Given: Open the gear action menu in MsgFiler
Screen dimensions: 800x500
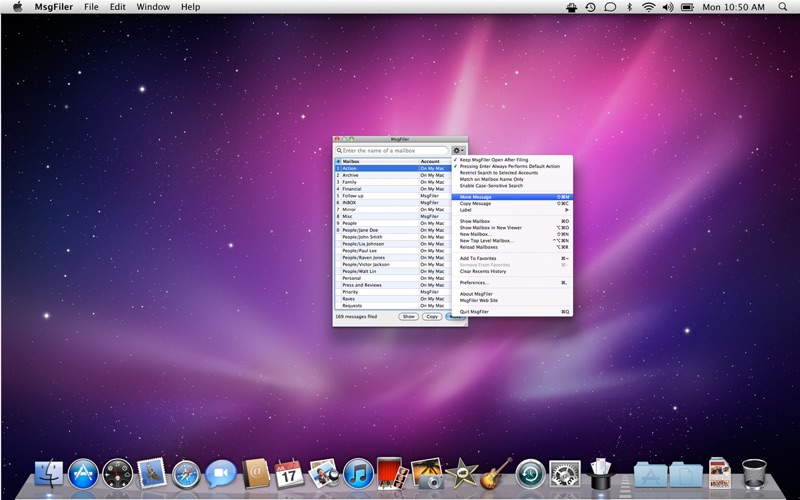Looking at the screenshot, I should [458, 151].
